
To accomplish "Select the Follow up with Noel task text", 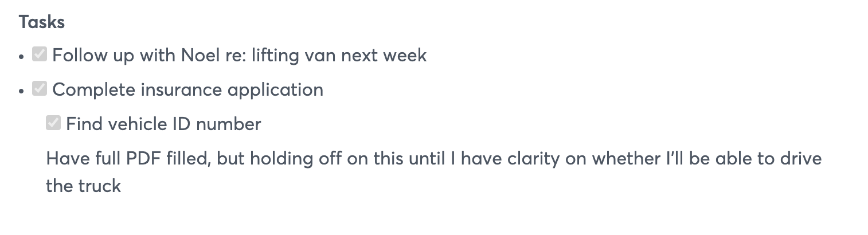I will tap(239, 56).
